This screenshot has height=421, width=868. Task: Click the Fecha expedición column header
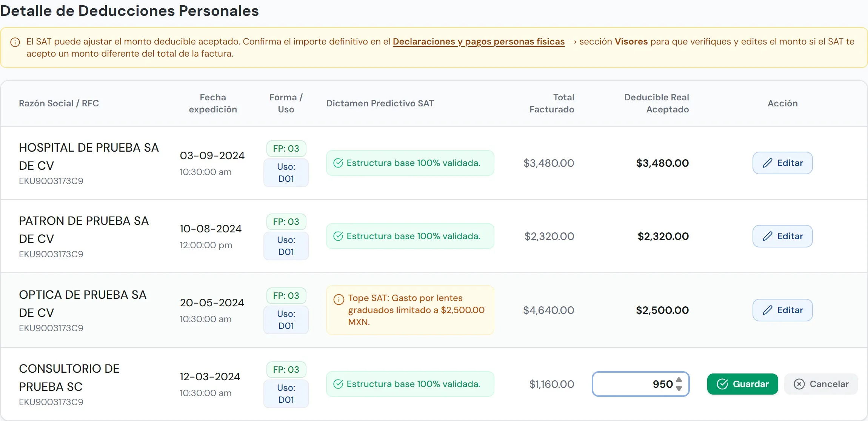213,103
